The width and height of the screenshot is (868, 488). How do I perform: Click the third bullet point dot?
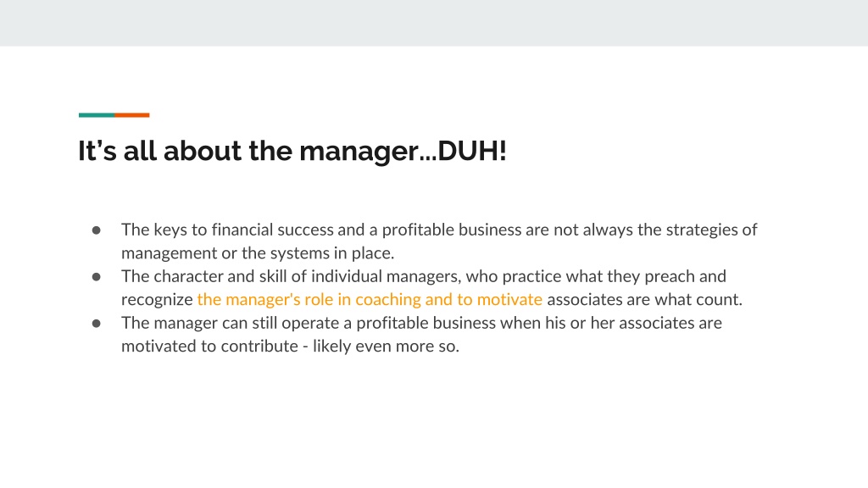97,323
